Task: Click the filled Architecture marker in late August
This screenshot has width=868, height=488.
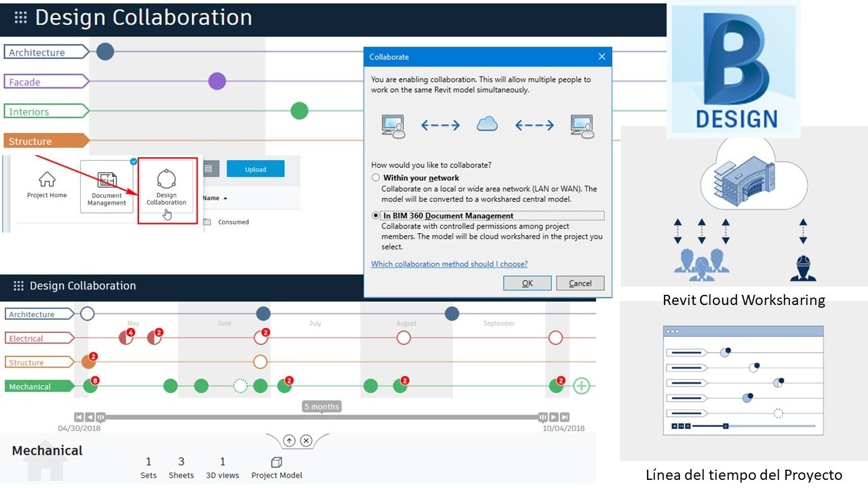Action: point(452,314)
